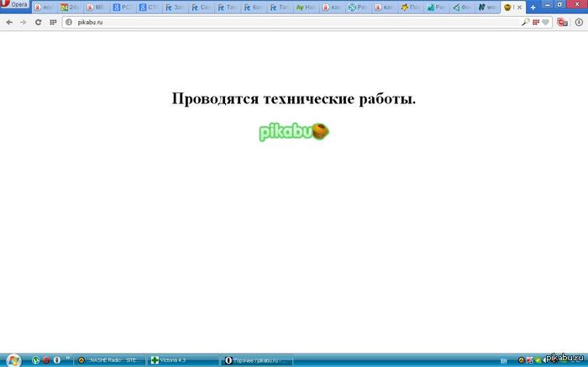The height and width of the screenshot is (367, 588).
Task: Switch to the first Yandex tab
Action: 44,7
